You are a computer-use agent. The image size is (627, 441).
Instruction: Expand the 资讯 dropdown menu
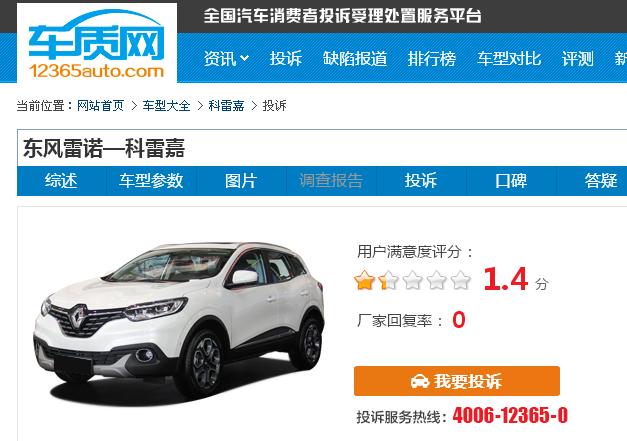click(226, 58)
